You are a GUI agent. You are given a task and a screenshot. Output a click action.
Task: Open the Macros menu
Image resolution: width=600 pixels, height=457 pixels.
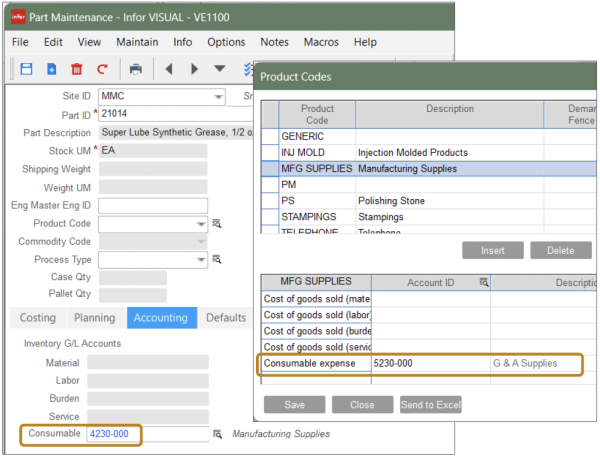click(321, 42)
